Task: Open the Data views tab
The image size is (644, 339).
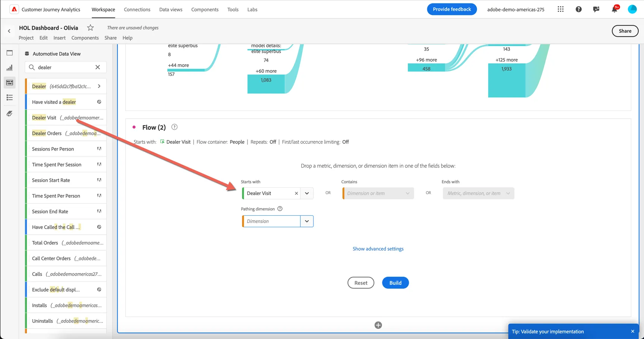Action: click(x=171, y=9)
